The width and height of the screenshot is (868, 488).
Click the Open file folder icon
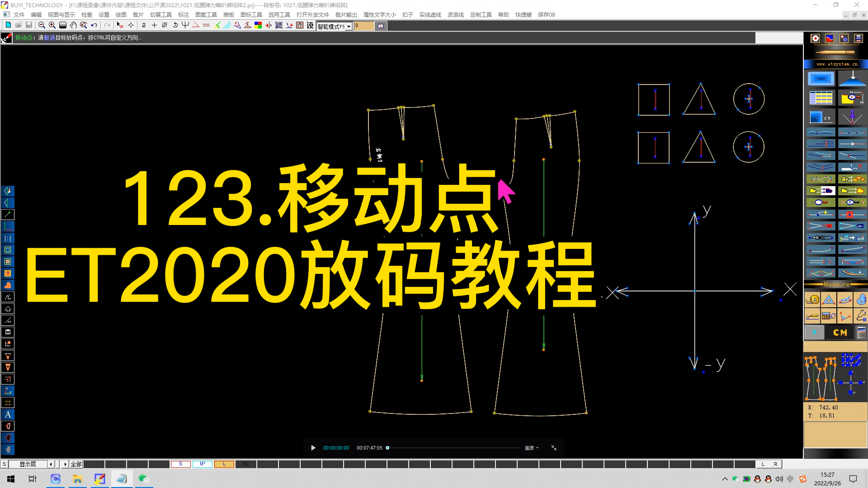point(19,25)
